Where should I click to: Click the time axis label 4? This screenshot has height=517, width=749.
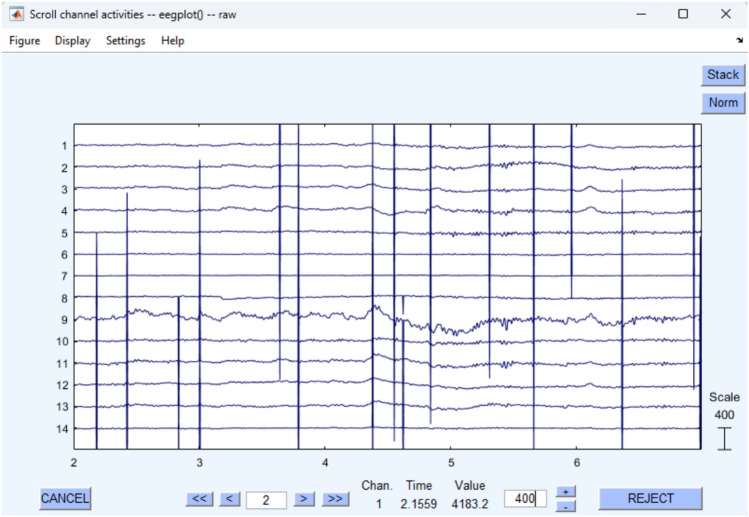pyautogui.click(x=325, y=463)
